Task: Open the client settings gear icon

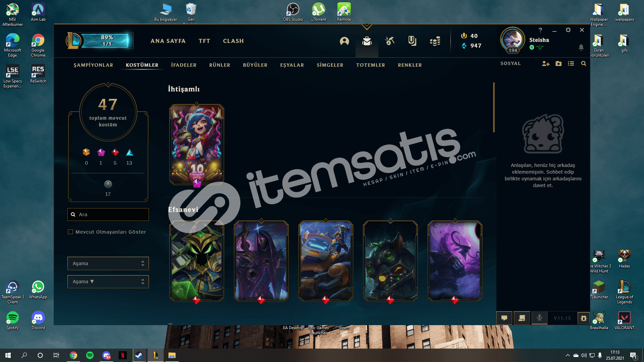Action: [x=568, y=30]
